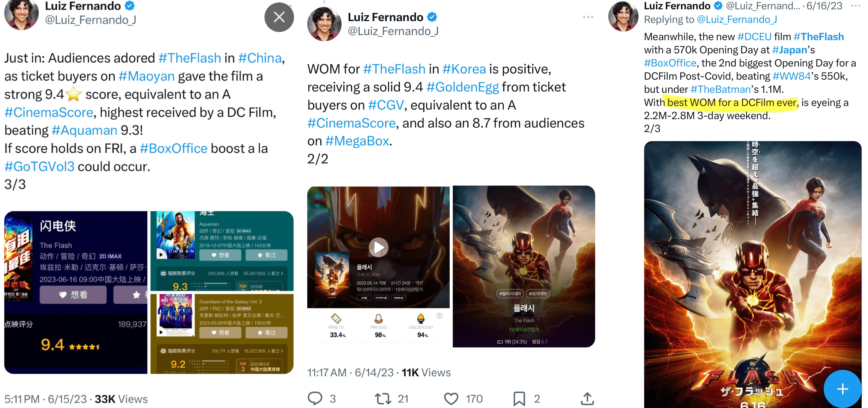Click the #GoTGVol3 hashtag

[x=40, y=166]
